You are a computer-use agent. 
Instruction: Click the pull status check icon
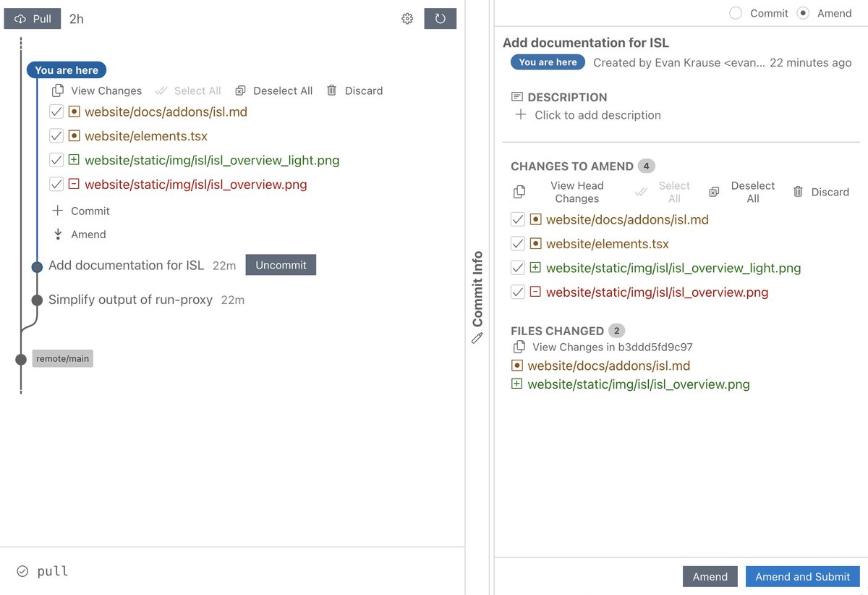pos(22,571)
